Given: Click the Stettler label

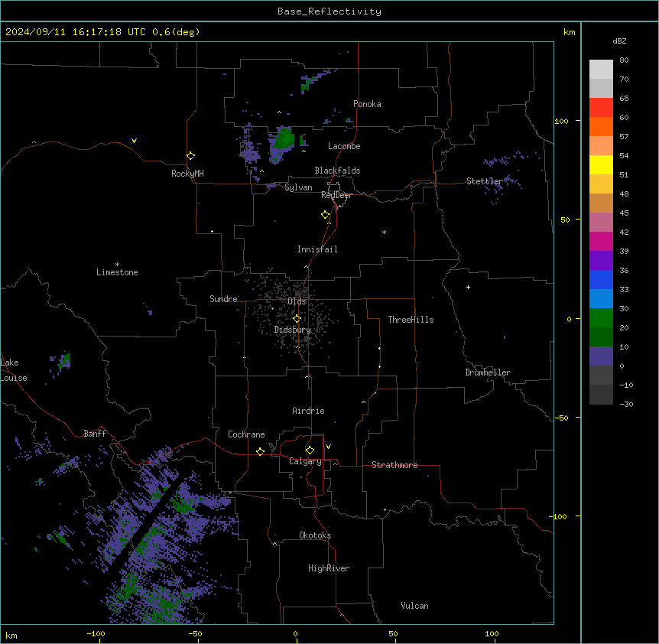Looking at the screenshot, I should [485, 181].
